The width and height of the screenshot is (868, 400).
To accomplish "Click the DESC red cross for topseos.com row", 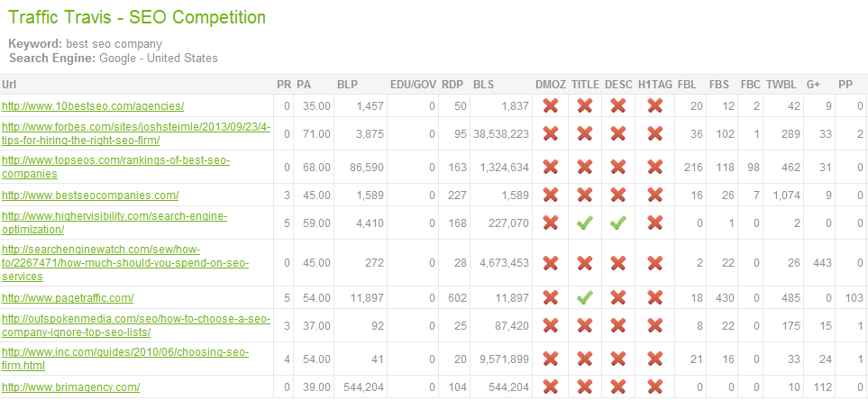I will [618, 167].
